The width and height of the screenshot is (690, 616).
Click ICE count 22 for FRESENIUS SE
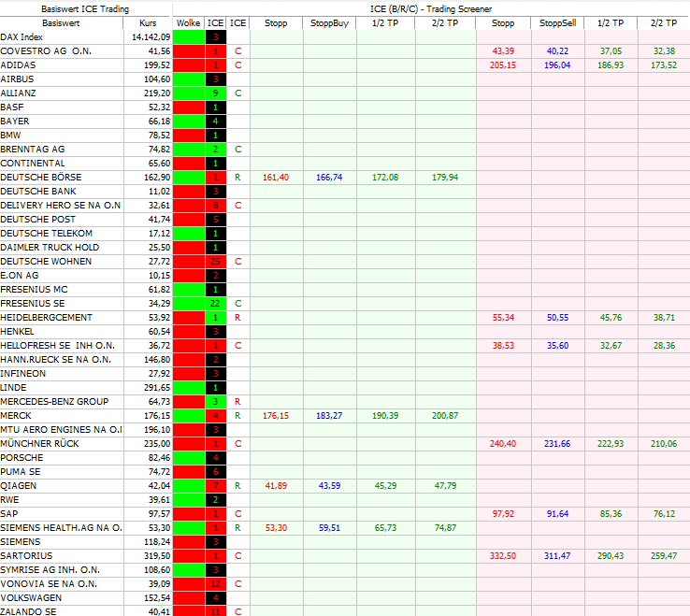216,304
